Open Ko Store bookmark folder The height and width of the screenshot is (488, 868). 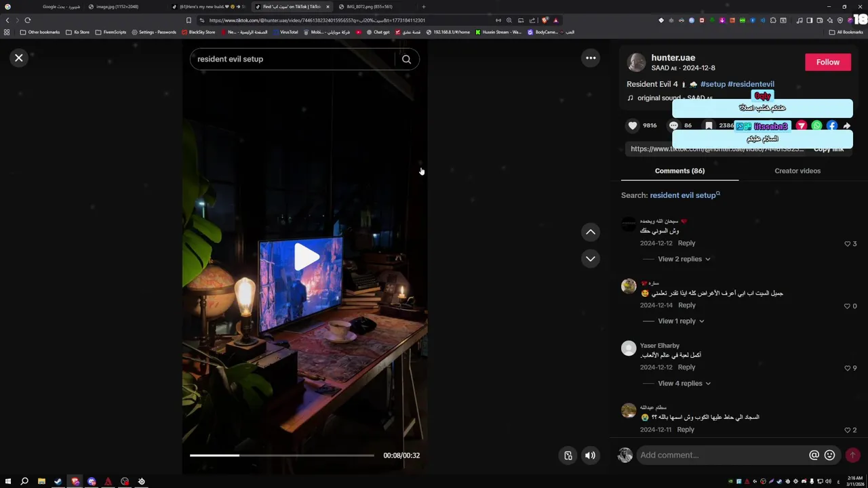[78, 32]
